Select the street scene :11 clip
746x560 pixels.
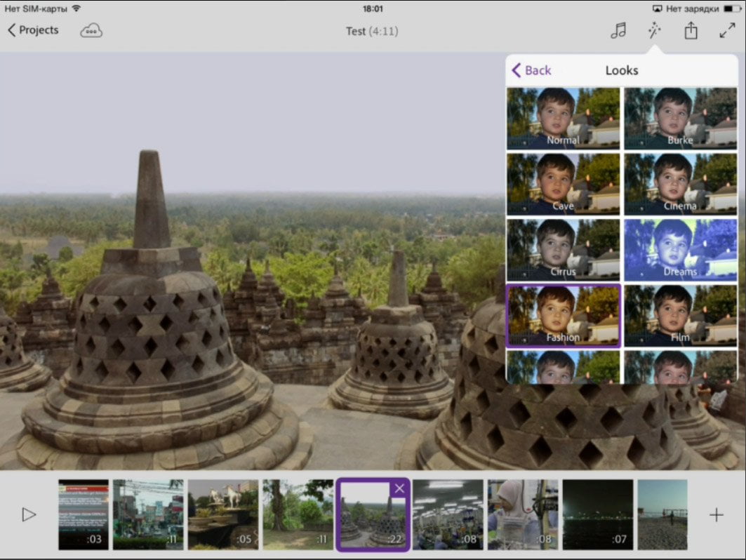(148, 515)
